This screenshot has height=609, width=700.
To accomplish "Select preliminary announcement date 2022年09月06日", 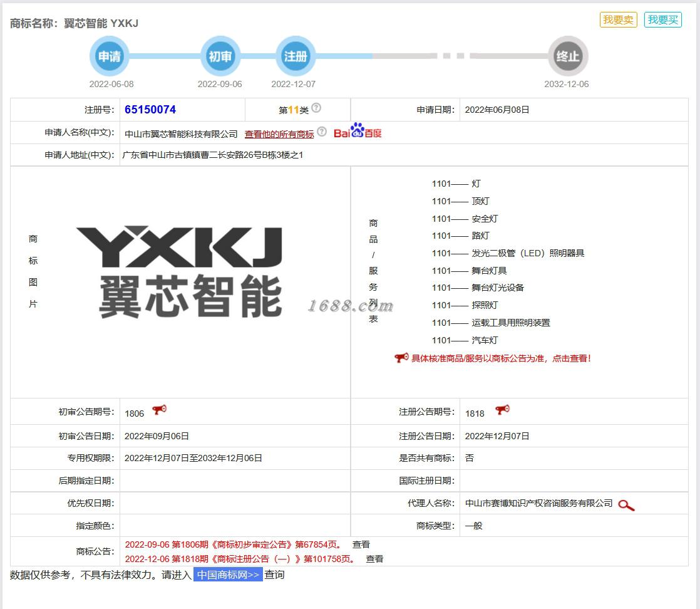I will 157,436.
